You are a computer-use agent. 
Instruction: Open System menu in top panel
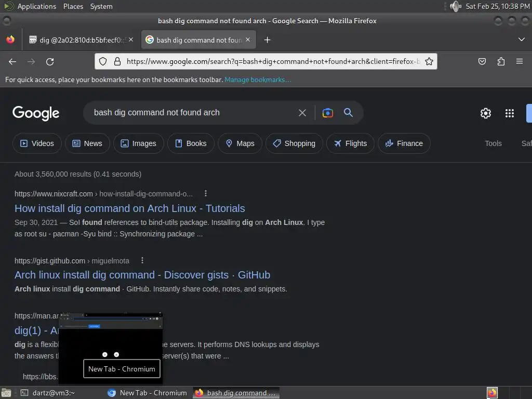101,6
